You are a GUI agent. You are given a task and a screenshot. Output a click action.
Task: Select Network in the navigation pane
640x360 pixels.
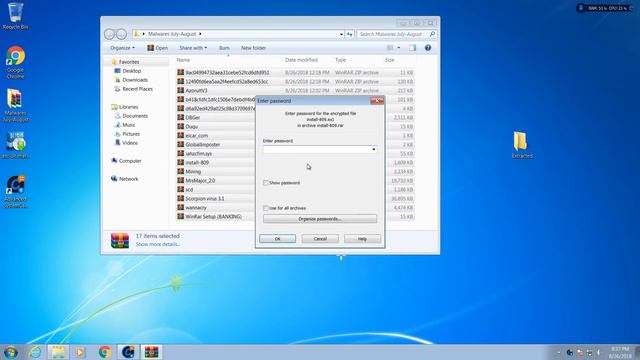125,179
